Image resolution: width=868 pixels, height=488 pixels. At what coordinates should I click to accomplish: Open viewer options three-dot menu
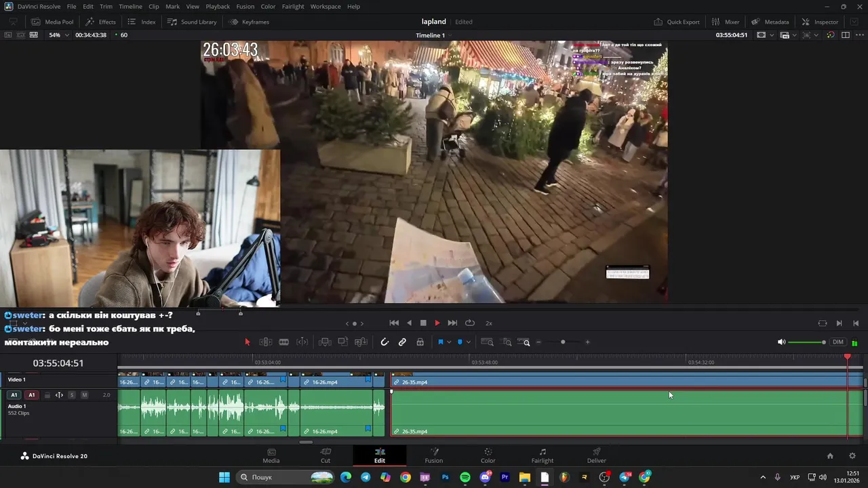coord(859,35)
